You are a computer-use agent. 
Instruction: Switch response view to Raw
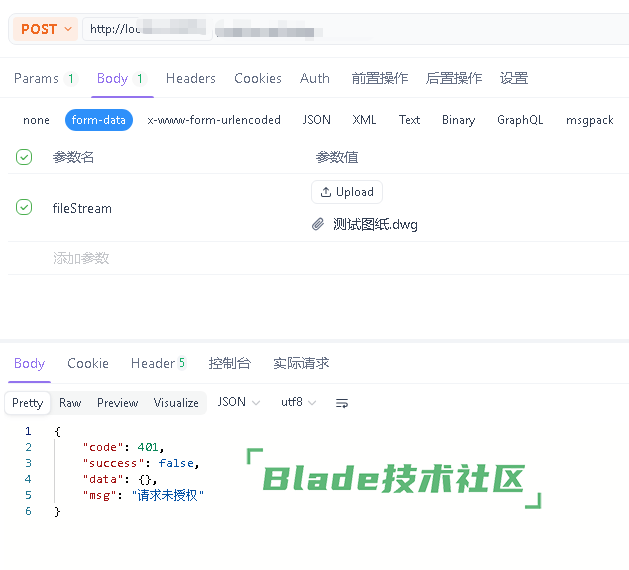point(70,403)
